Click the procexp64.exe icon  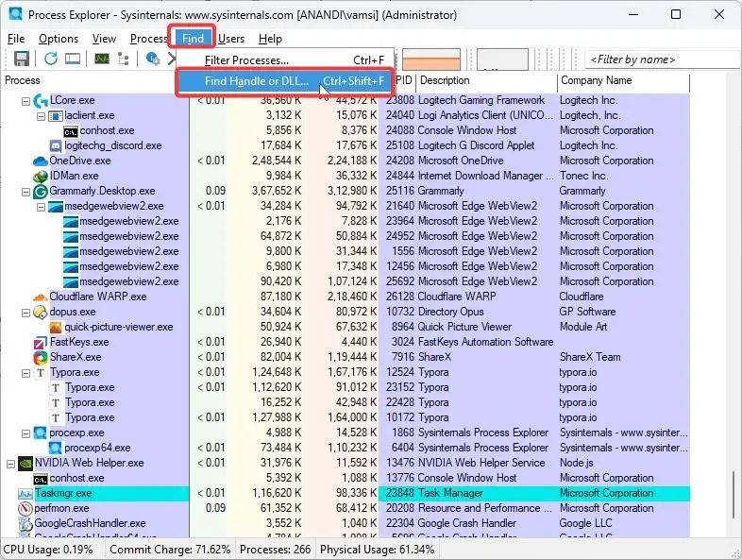coord(56,448)
